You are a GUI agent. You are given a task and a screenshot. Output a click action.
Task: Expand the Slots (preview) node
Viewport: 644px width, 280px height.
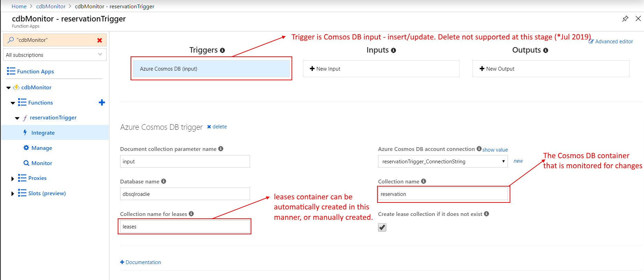[x=13, y=194]
